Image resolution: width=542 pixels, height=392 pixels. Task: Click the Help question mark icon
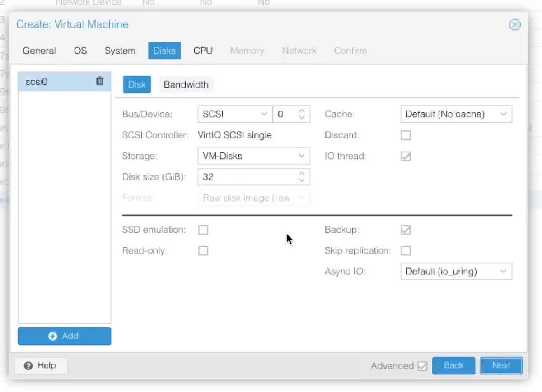28,365
